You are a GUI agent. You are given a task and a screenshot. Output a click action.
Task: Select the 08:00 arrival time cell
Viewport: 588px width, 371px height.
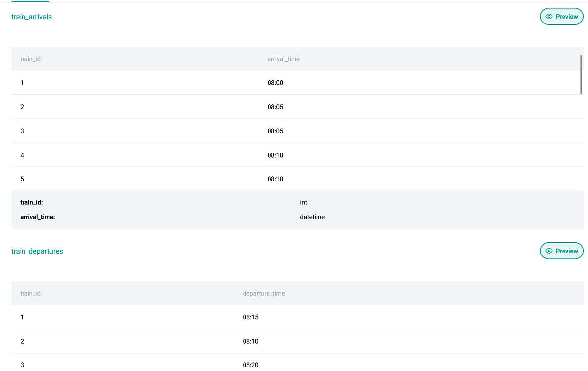(x=275, y=83)
